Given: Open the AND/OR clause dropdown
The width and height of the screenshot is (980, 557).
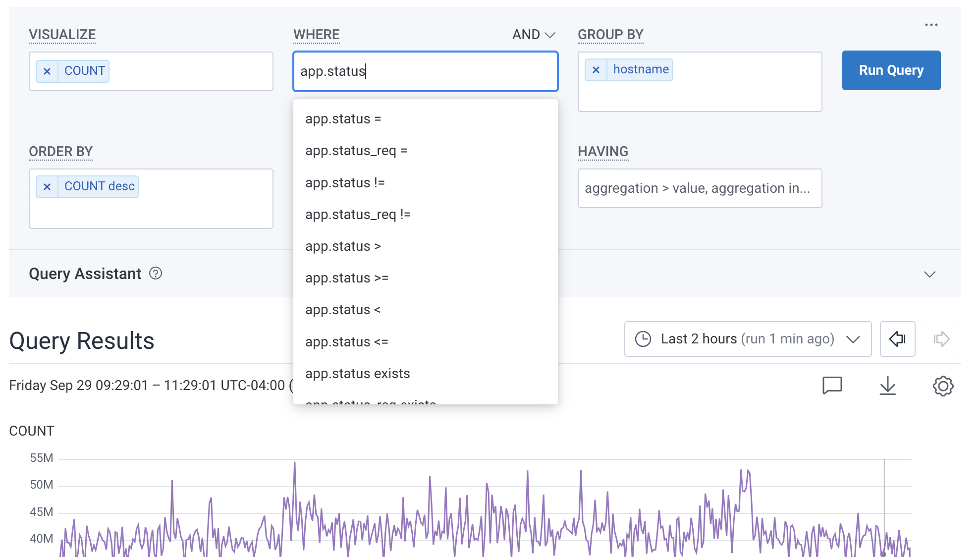Looking at the screenshot, I should coord(533,35).
